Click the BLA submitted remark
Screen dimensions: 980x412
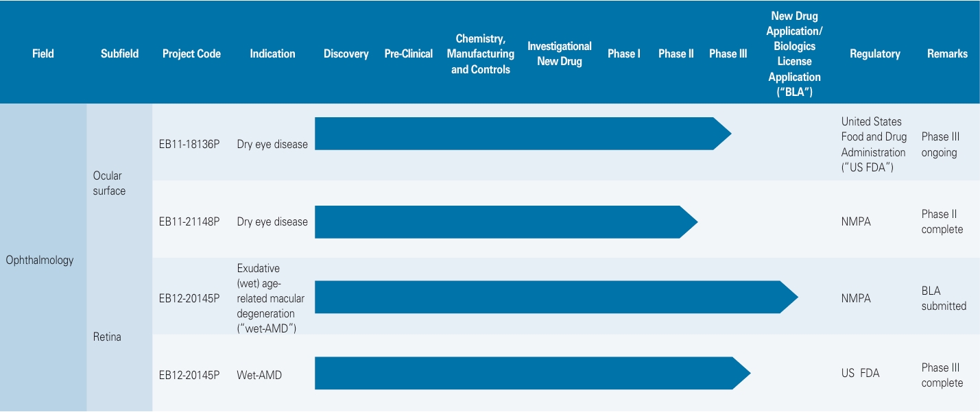pyautogui.click(x=944, y=298)
